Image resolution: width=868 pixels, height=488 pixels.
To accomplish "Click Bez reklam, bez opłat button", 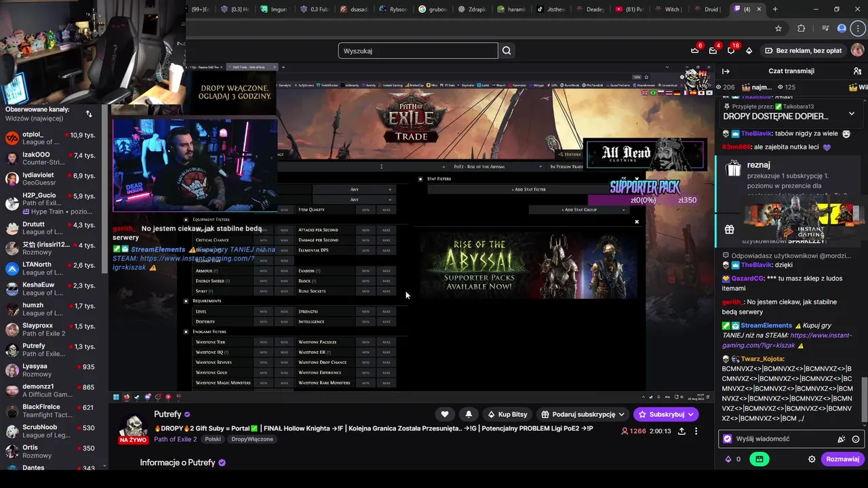I will (803, 51).
